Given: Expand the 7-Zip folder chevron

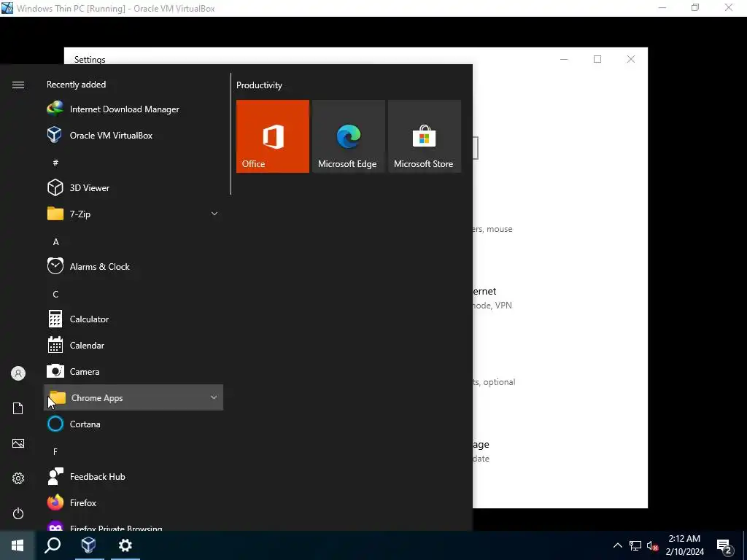Looking at the screenshot, I should pyautogui.click(x=214, y=214).
